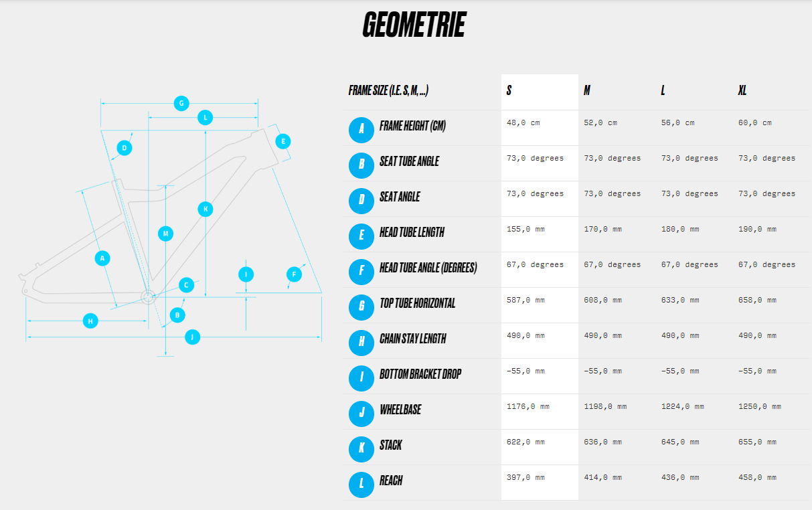Select the L frame size column header
Image resolution: width=812 pixels, height=510 pixels.
(x=663, y=90)
